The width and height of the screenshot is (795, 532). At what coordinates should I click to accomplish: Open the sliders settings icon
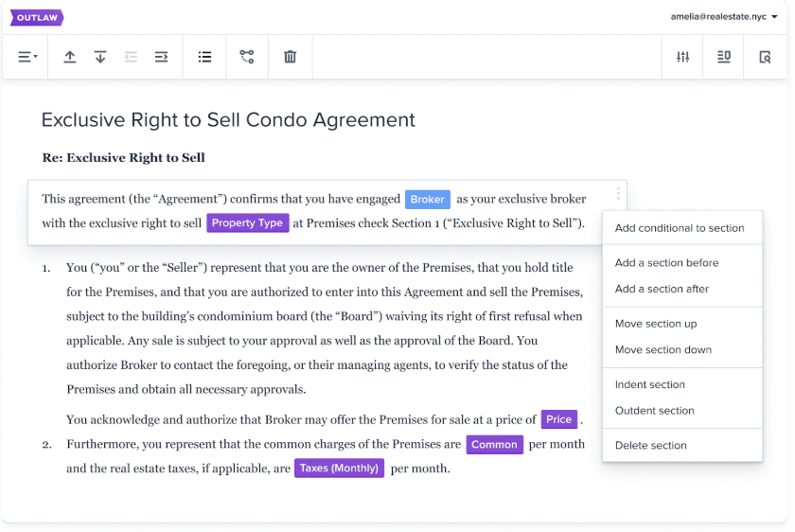tap(682, 57)
